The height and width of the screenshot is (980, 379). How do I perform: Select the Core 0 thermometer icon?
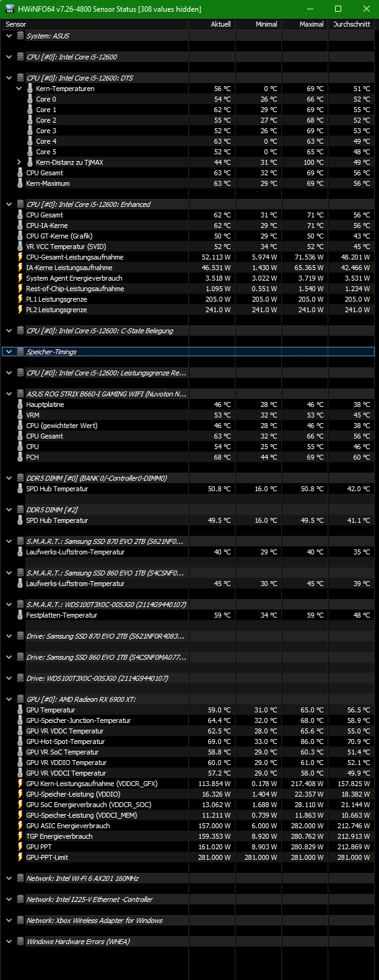pos(30,99)
